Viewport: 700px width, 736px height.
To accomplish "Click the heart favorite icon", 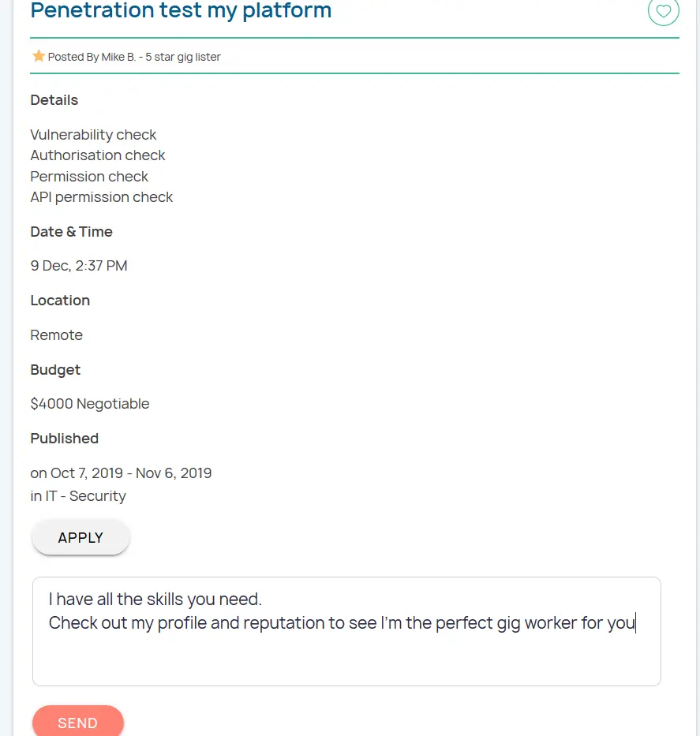I will [x=663, y=11].
